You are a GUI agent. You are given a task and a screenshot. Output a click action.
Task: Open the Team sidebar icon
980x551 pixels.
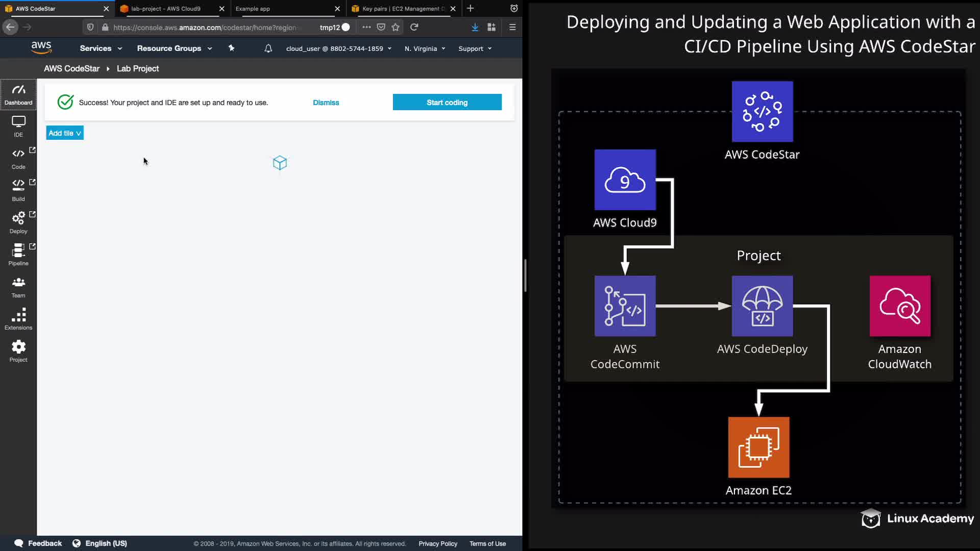coord(18,287)
